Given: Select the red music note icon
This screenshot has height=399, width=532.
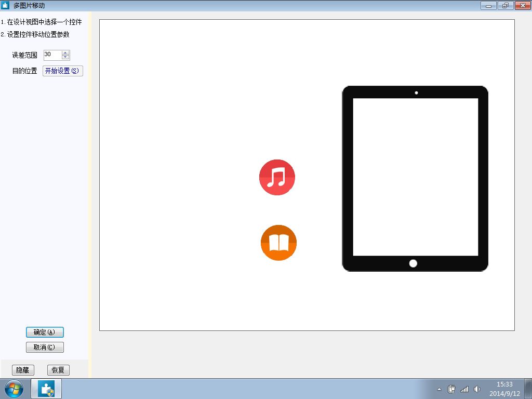Looking at the screenshot, I should click(x=277, y=178).
